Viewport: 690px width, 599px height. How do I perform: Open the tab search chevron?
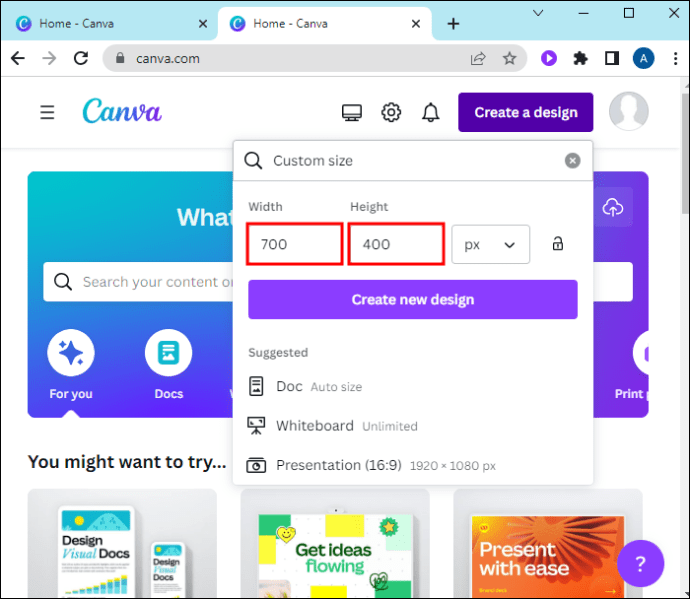pos(538,13)
